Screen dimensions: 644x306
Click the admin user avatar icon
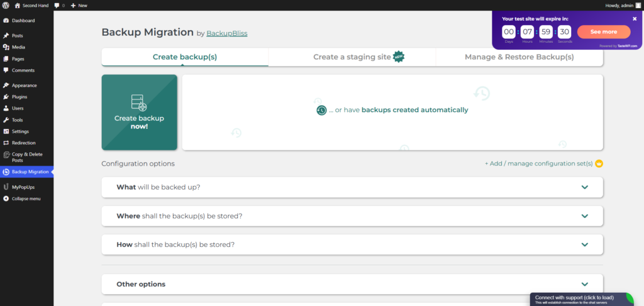[x=638, y=6]
